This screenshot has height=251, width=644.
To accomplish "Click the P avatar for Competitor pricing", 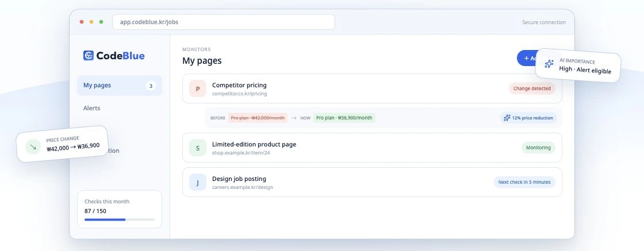I will tap(198, 88).
